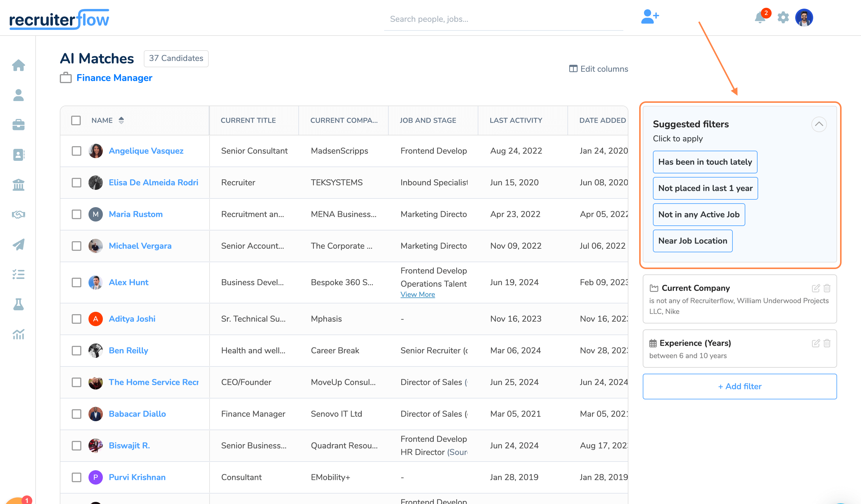This screenshot has width=861, height=504.
Task: Open the handshake Deals sidebar icon
Action: (x=19, y=215)
